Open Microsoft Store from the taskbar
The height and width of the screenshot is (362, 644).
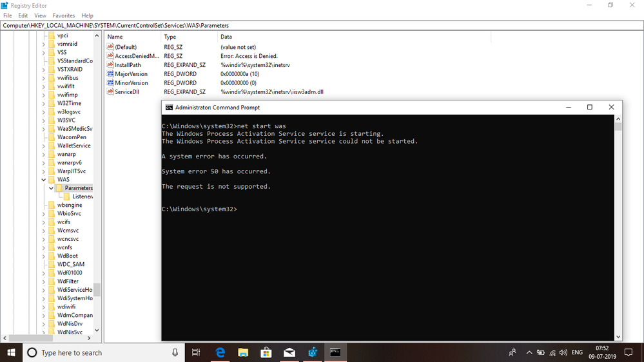(x=266, y=352)
